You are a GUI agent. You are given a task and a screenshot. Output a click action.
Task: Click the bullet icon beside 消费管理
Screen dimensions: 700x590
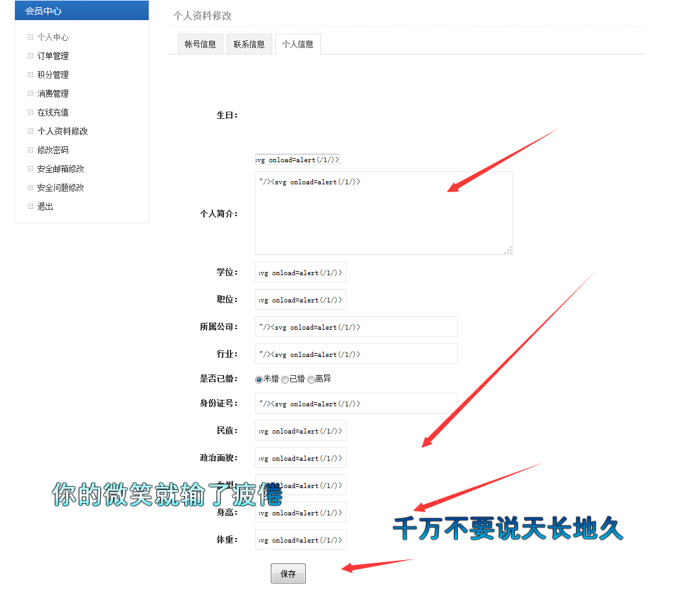tap(31, 93)
